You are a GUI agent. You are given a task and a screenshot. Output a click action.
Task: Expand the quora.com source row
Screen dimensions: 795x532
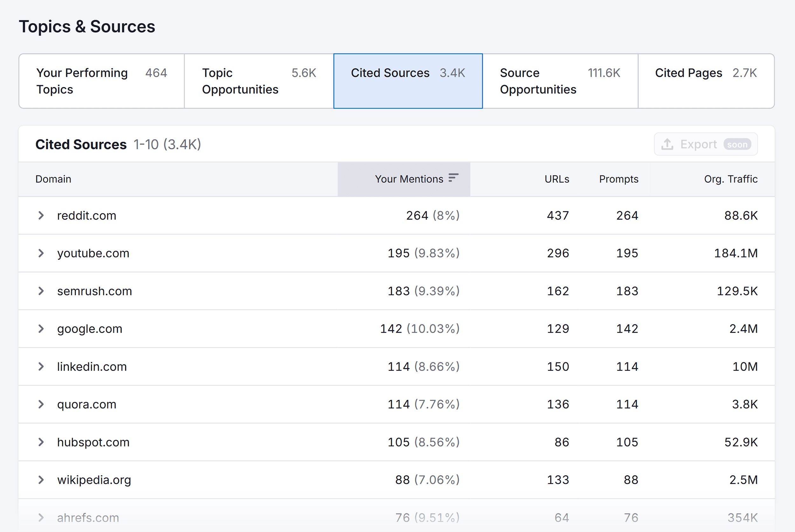pyautogui.click(x=41, y=404)
